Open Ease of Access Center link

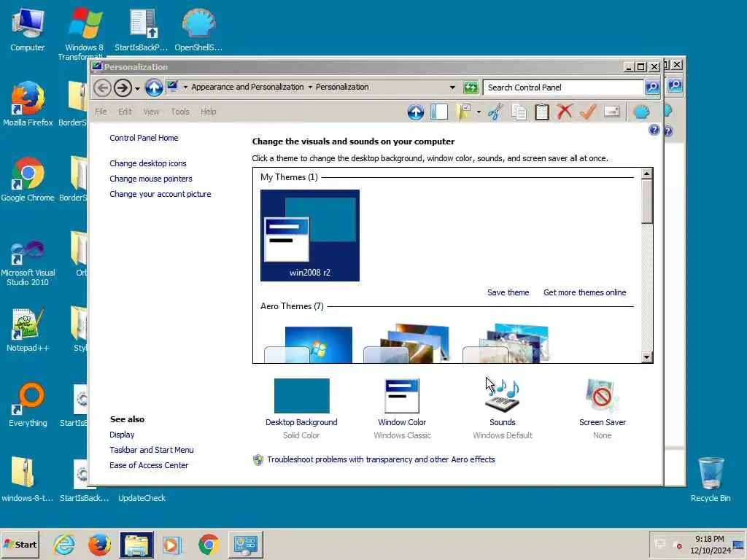149,465
